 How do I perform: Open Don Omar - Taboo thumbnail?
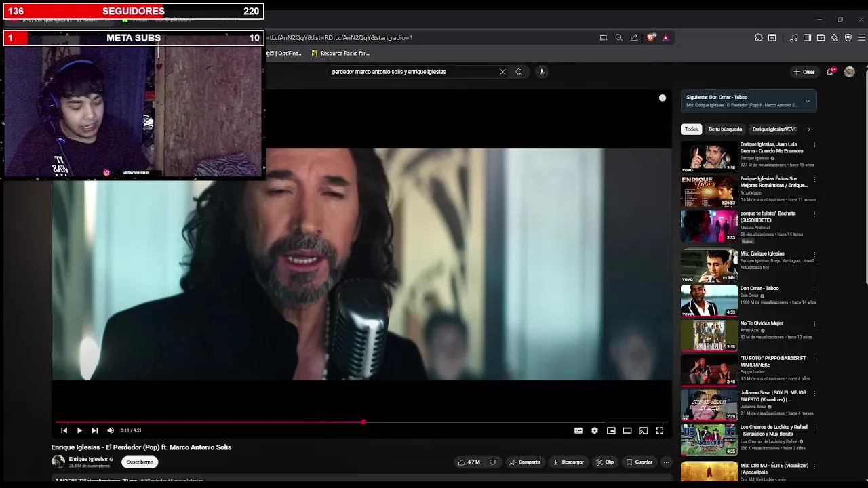pos(709,301)
